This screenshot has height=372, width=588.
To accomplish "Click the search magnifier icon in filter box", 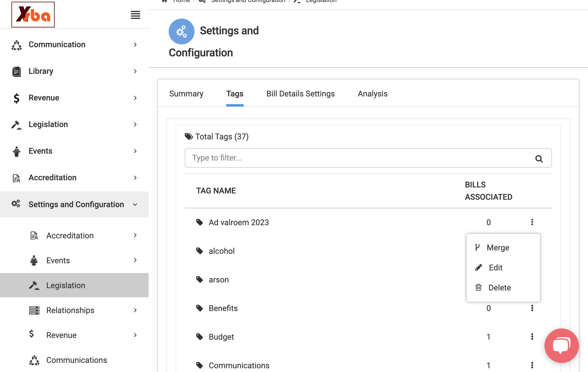I will pyautogui.click(x=539, y=159).
